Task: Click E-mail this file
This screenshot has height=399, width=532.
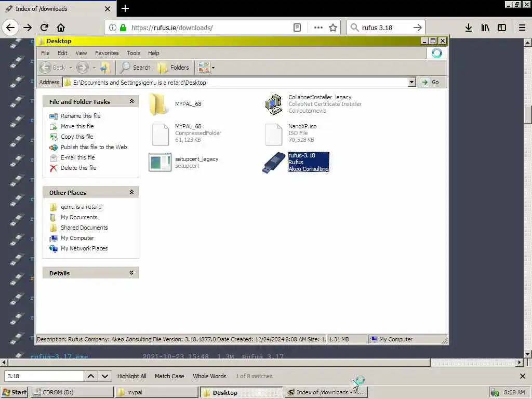Action: point(78,157)
